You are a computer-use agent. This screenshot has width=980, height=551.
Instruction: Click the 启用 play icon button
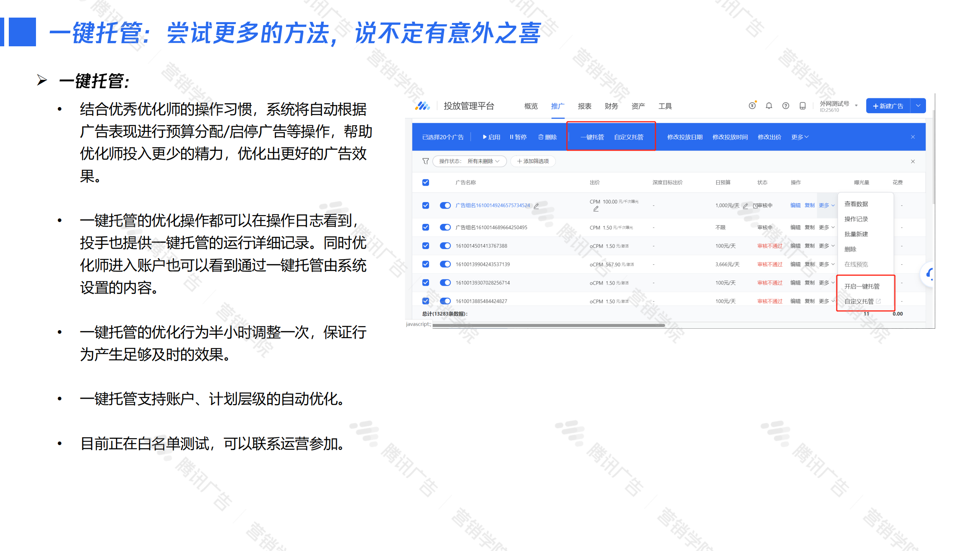pyautogui.click(x=491, y=137)
